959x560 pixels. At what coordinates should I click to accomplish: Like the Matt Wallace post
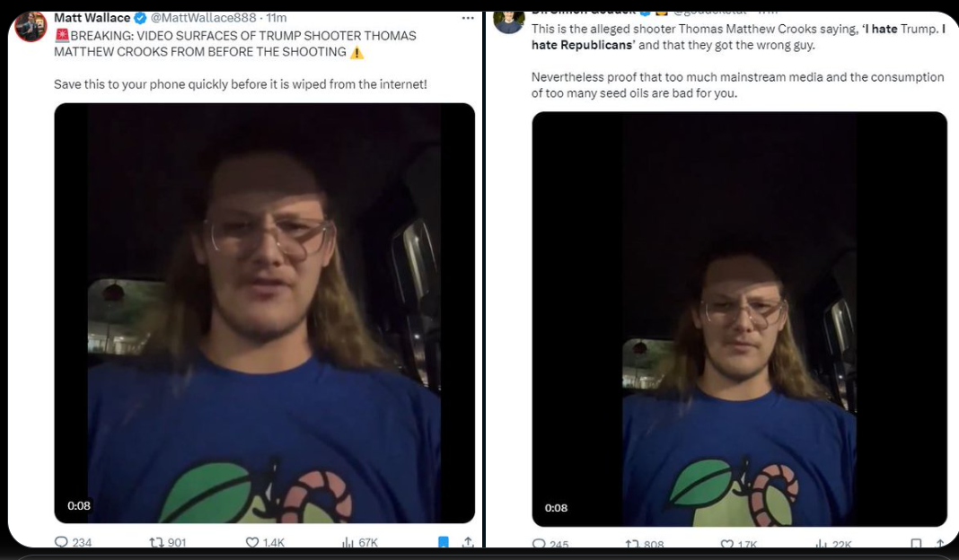(x=252, y=542)
